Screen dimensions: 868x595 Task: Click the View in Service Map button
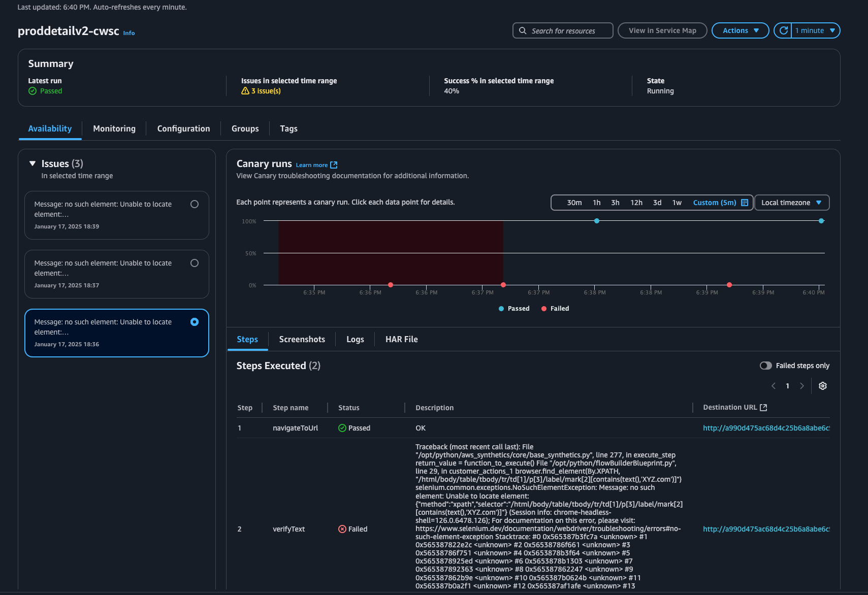[662, 30]
